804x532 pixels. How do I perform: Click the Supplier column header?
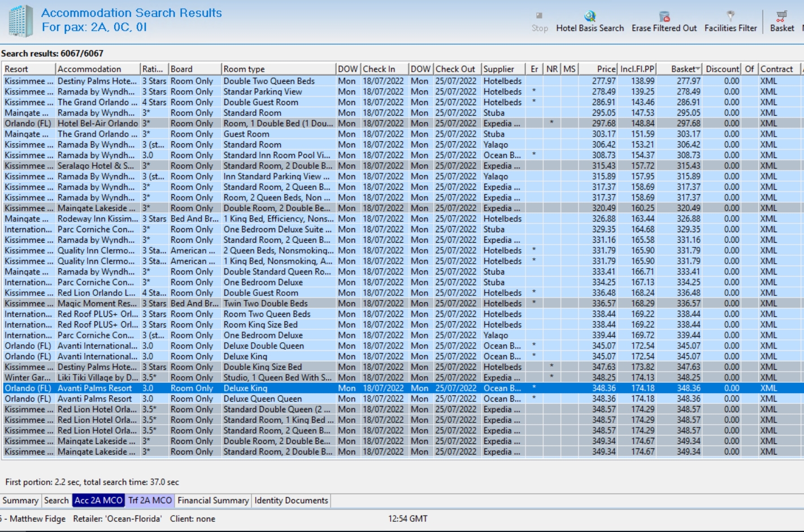(x=503, y=69)
